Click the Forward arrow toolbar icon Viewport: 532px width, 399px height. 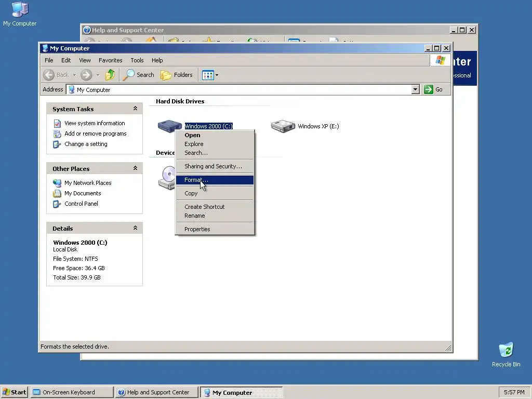coord(86,75)
